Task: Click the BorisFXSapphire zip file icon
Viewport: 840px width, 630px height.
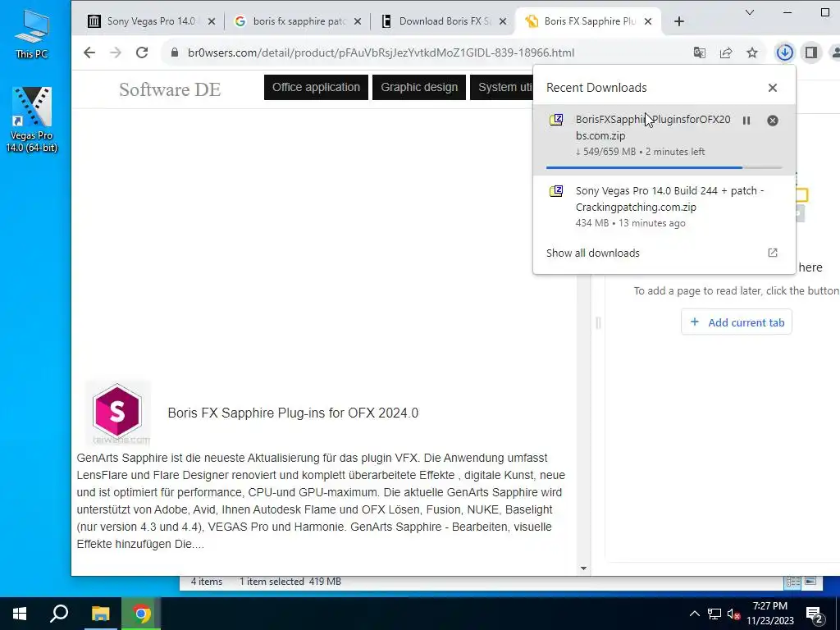Action: tap(557, 120)
